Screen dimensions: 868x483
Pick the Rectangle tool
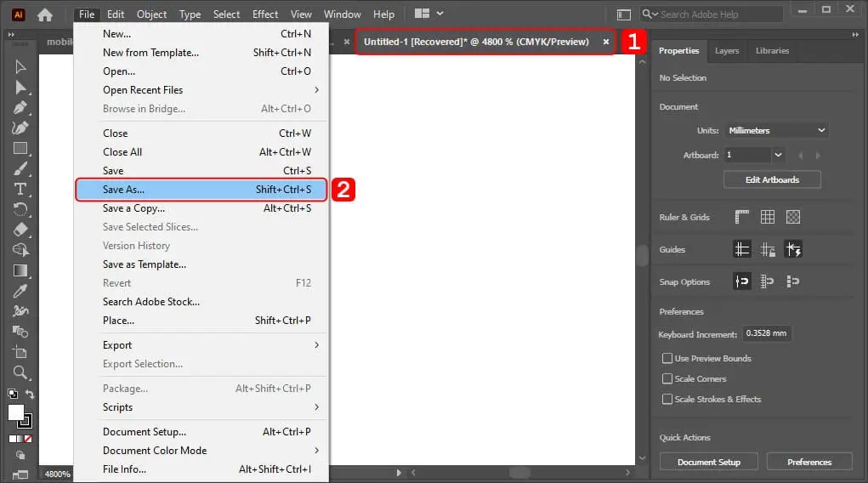[x=20, y=148]
